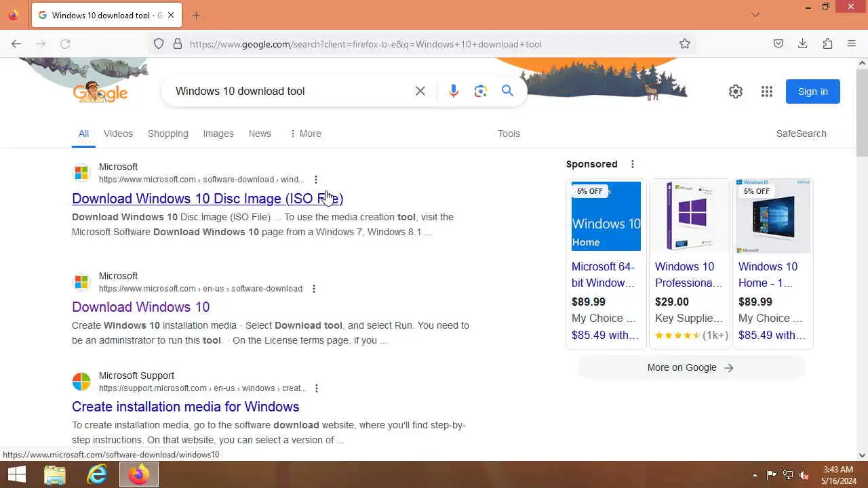Open Windows 10 Home - 1... product title
The height and width of the screenshot is (488, 868).
click(x=768, y=274)
